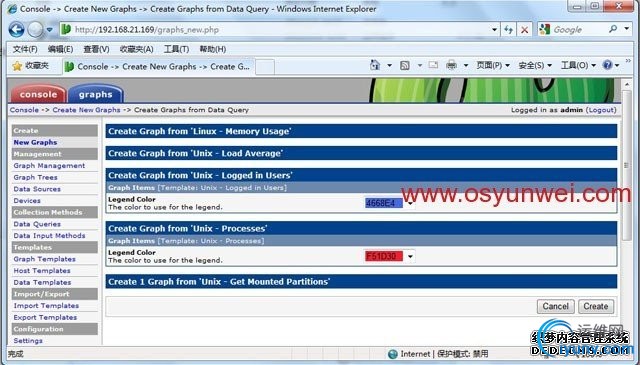Open the recent pages arrow beside Forward
The height and width of the screenshot is (365, 640).
[49, 30]
